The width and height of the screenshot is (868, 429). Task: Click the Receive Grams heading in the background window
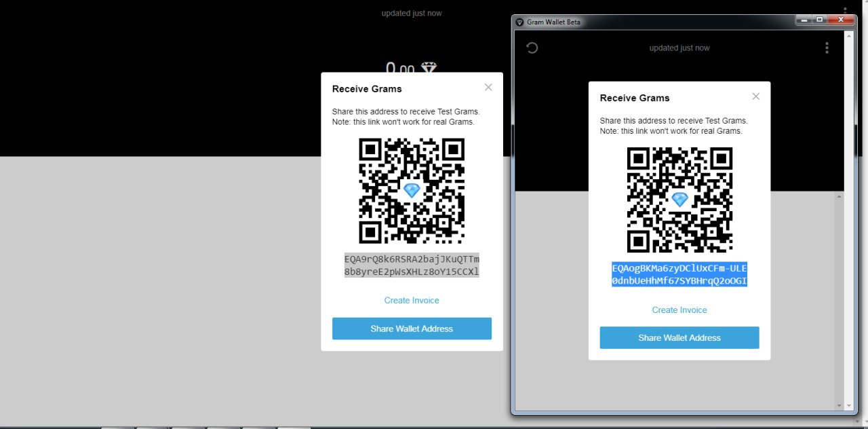[x=367, y=89]
